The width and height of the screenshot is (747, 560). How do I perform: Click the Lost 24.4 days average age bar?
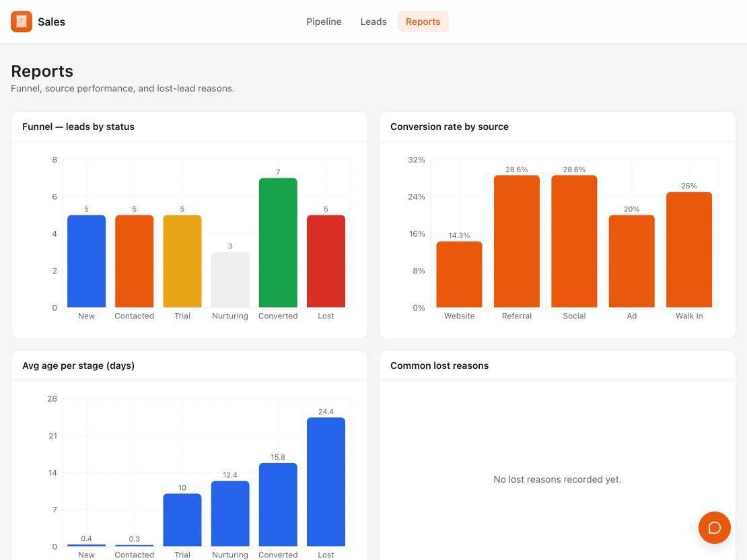point(326,482)
